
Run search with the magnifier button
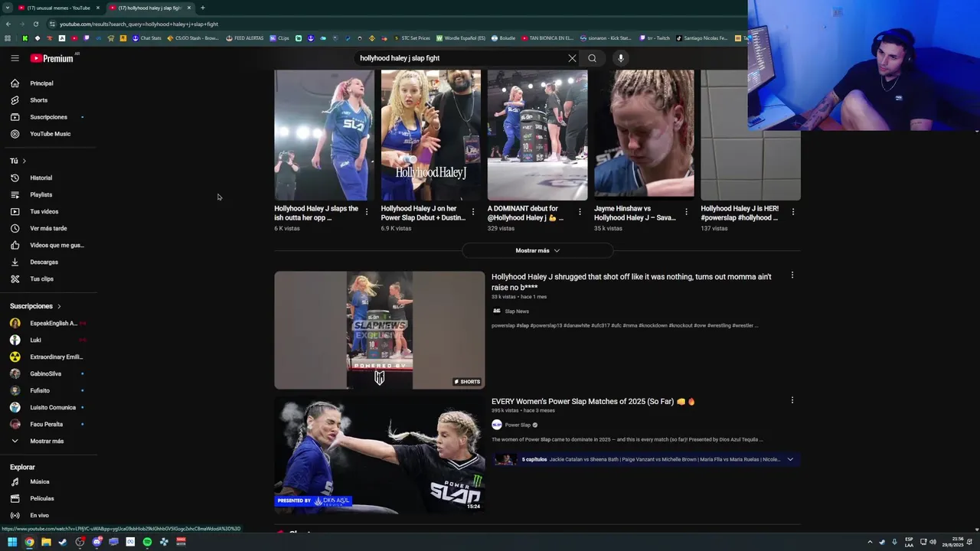tap(592, 58)
